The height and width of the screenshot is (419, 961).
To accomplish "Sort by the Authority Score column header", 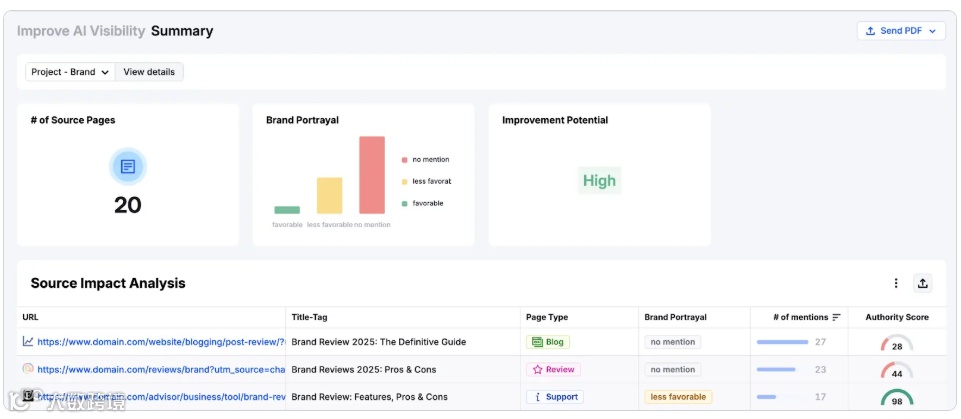I will pos(897,317).
